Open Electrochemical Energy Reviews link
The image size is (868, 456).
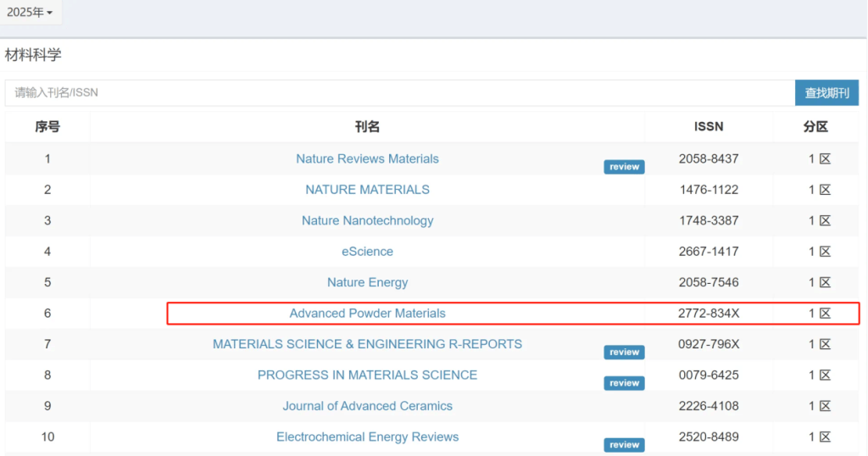pos(367,437)
